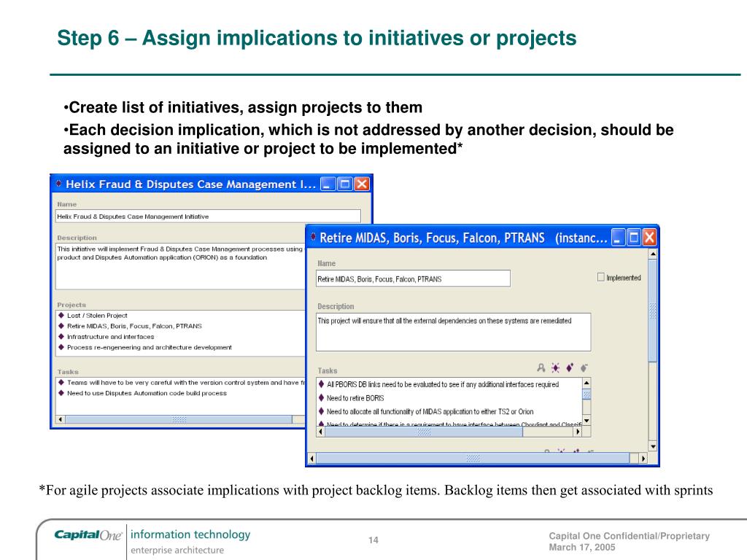Image resolution: width=747 pixels, height=560 pixels.
Task: Click left scroll arrow in the Helix Tasks list
Action: point(60,419)
